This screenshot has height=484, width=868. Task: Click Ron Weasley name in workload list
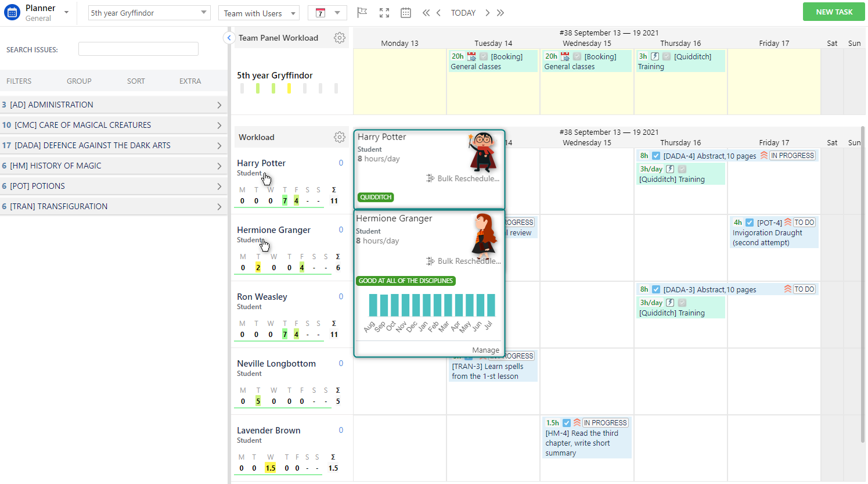(262, 297)
